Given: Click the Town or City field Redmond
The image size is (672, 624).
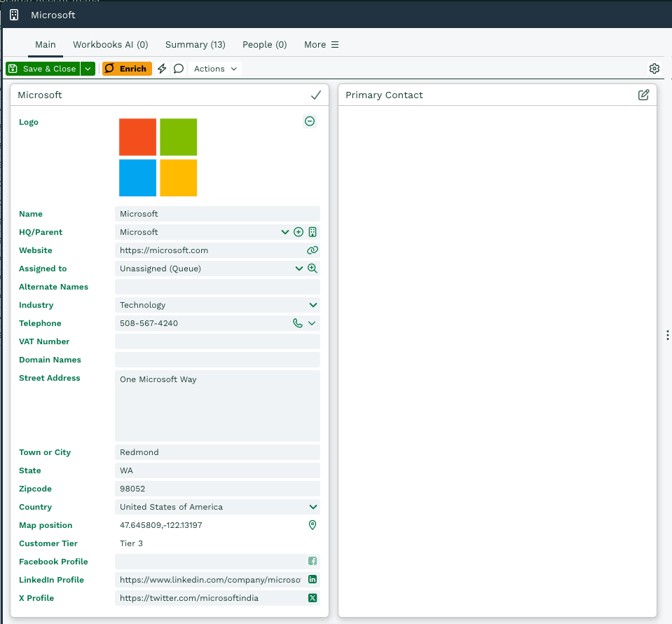Looking at the screenshot, I should (x=217, y=452).
